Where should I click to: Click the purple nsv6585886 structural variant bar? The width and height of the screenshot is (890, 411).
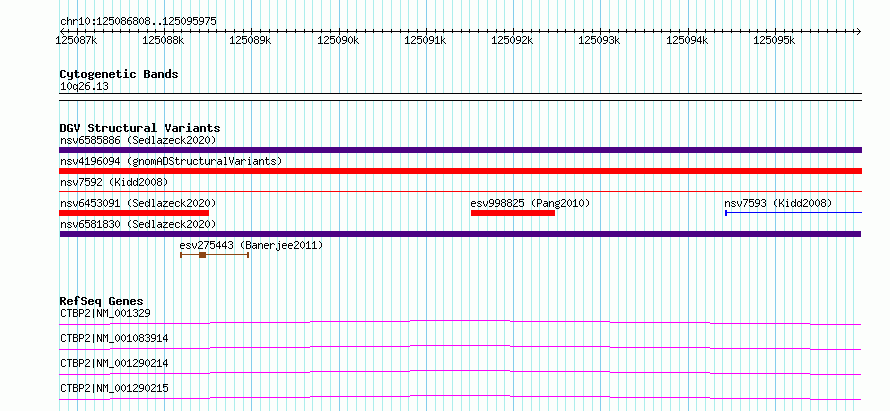pos(460,150)
